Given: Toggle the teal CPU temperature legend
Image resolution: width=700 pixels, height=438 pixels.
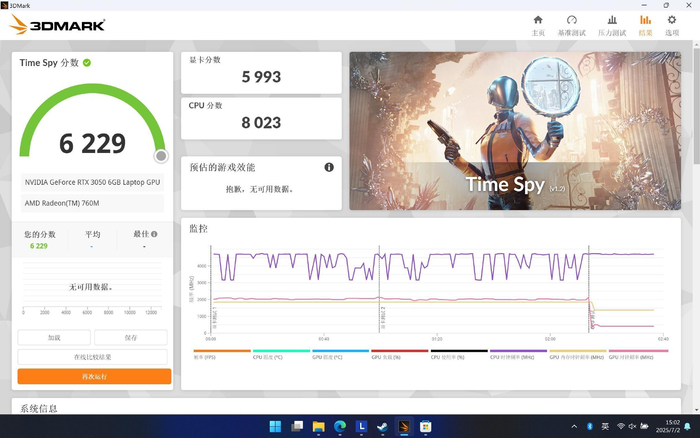Looking at the screenshot, I should (281, 355).
